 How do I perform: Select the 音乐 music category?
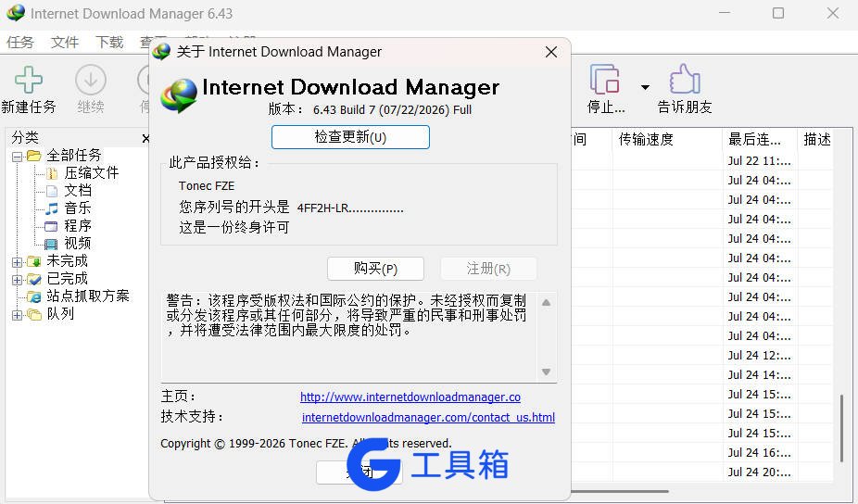77,208
